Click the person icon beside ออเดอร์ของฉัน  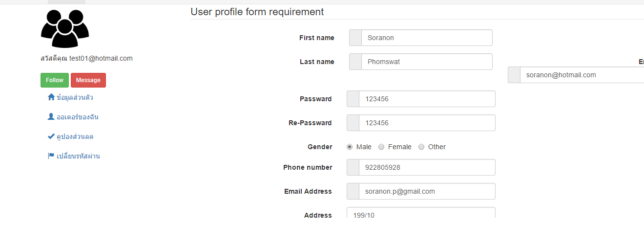(x=51, y=117)
